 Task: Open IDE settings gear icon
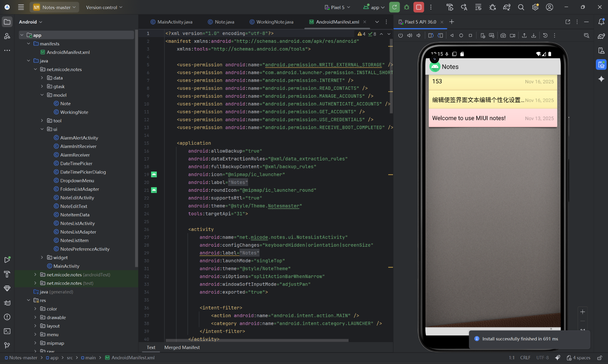(x=535, y=7)
